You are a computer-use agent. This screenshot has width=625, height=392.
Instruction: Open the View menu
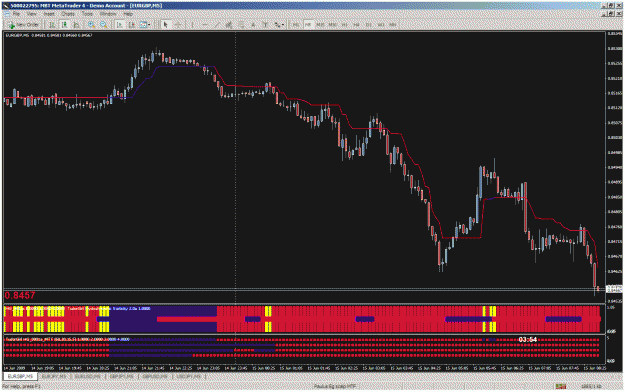(31, 14)
